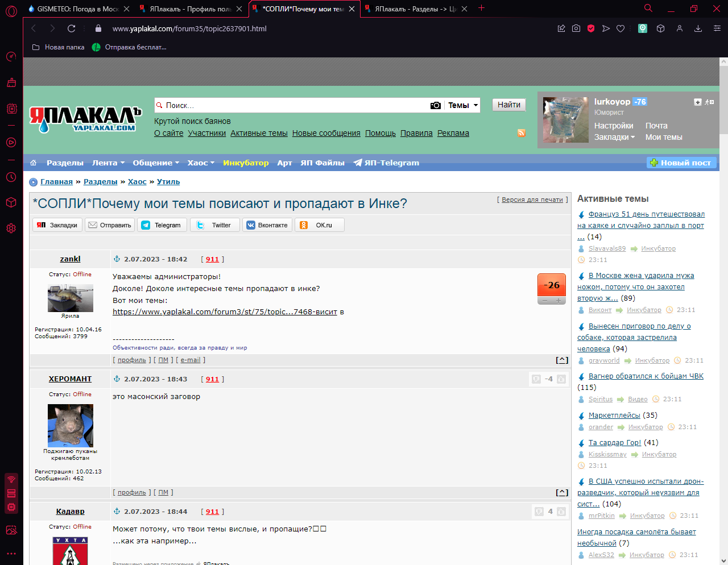Switch to the GISMETEO weather tab

pos(77,9)
